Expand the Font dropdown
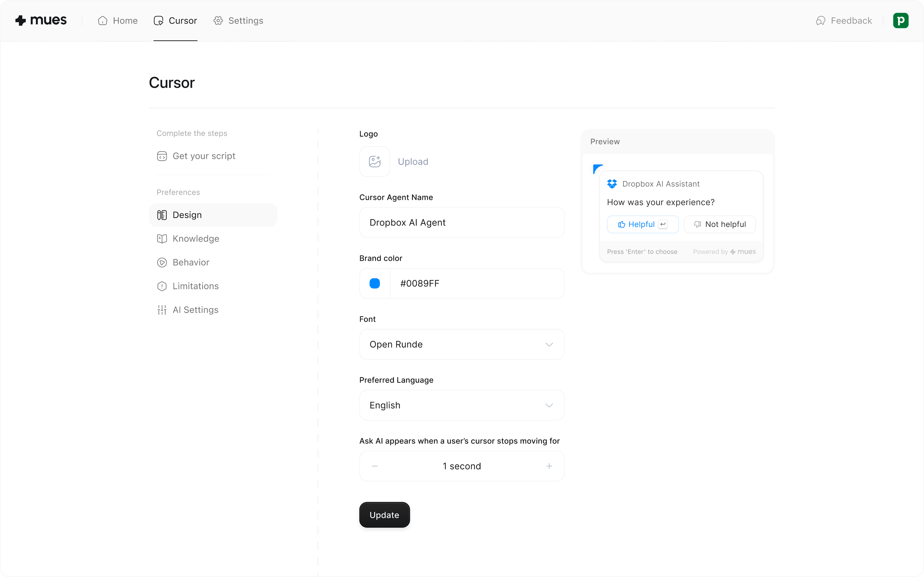Image resolution: width=924 pixels, height=577 pixels. point(462,344)
